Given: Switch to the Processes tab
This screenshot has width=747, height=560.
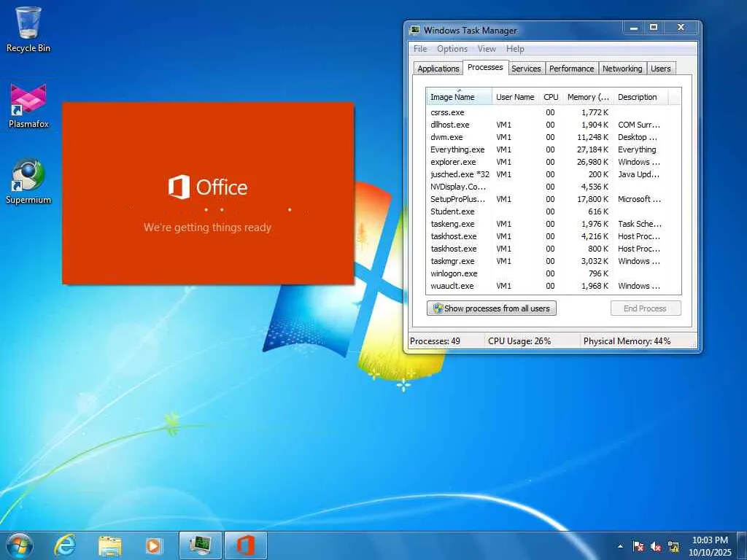Looking at the screenshot, I should [x=485, y=67].
